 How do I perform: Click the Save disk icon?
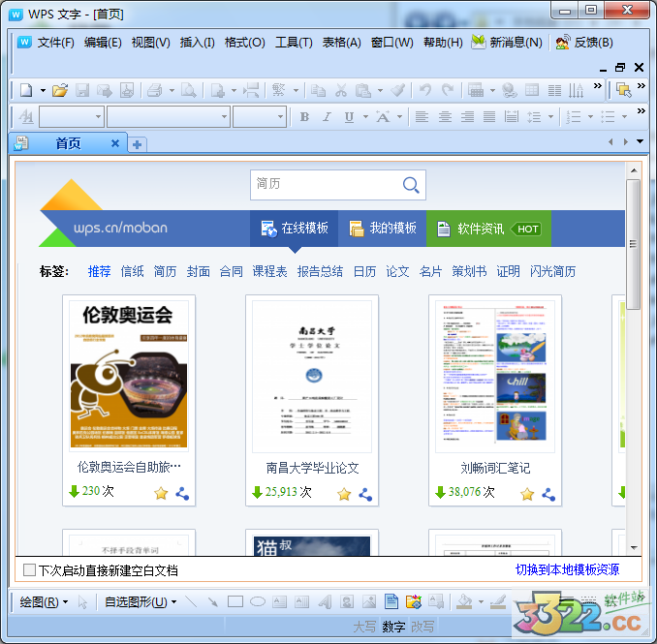coord(82,90)
